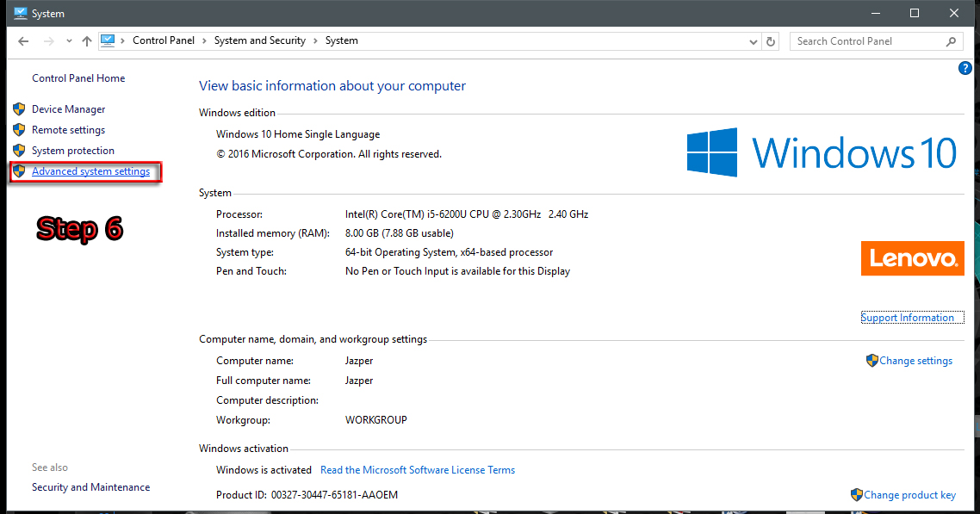980x514 pixels.
Task: Click the 64-bit Operating System text
Action: (x=449, y=252)
